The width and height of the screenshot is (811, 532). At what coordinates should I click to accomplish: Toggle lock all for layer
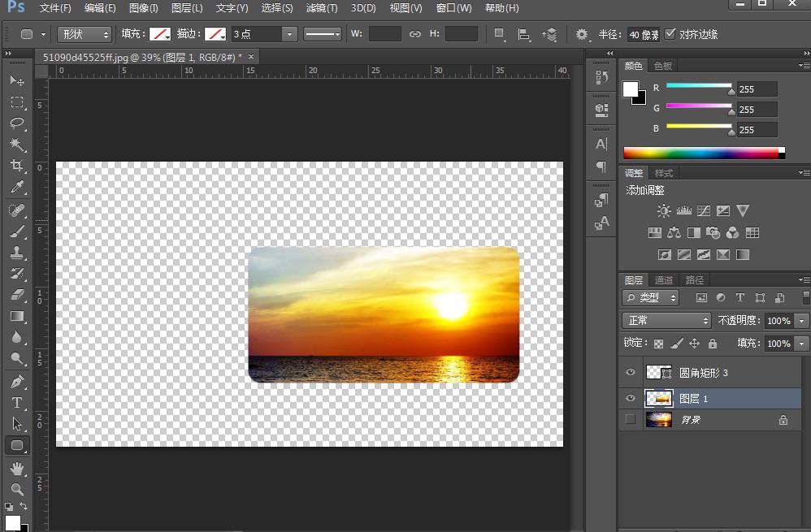tap(713, 344)
